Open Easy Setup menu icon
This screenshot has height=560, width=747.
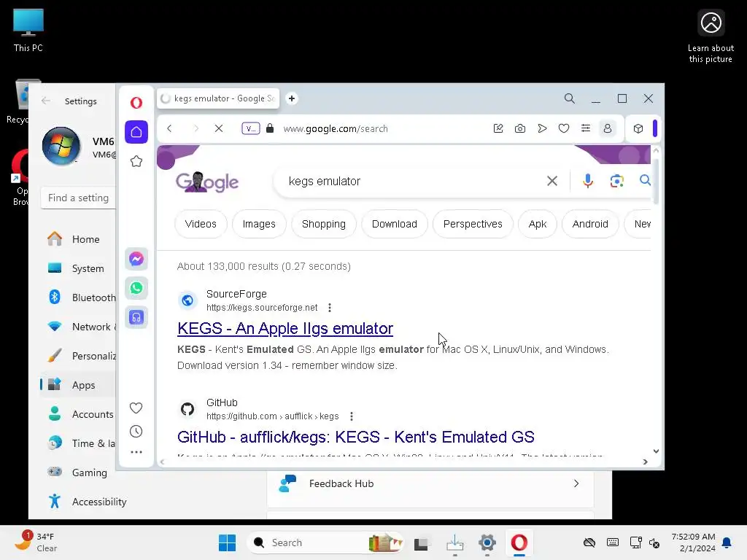click(586, 128)
